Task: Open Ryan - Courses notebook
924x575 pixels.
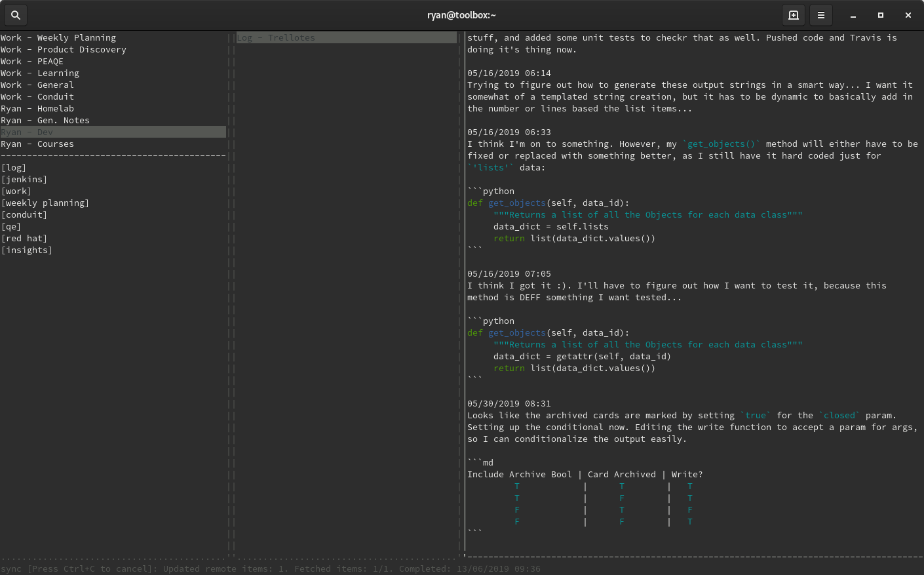Action: pos(37,144)
